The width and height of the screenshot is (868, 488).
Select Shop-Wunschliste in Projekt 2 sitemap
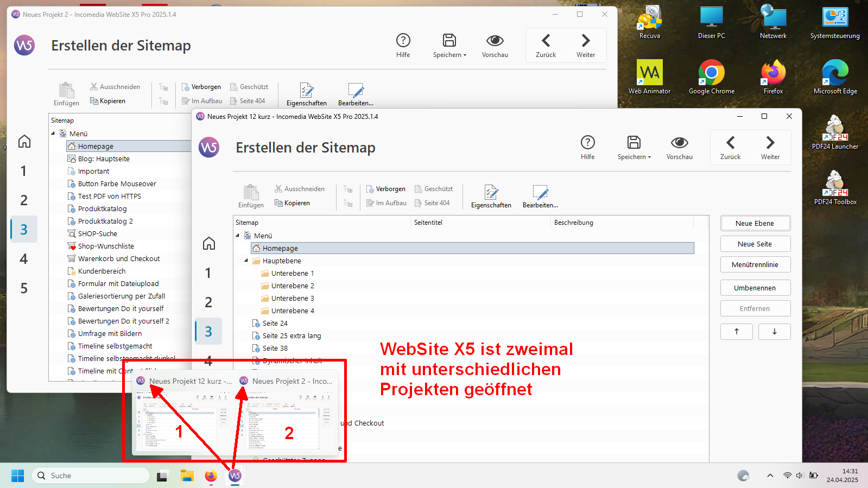click(x=100, y=246)
